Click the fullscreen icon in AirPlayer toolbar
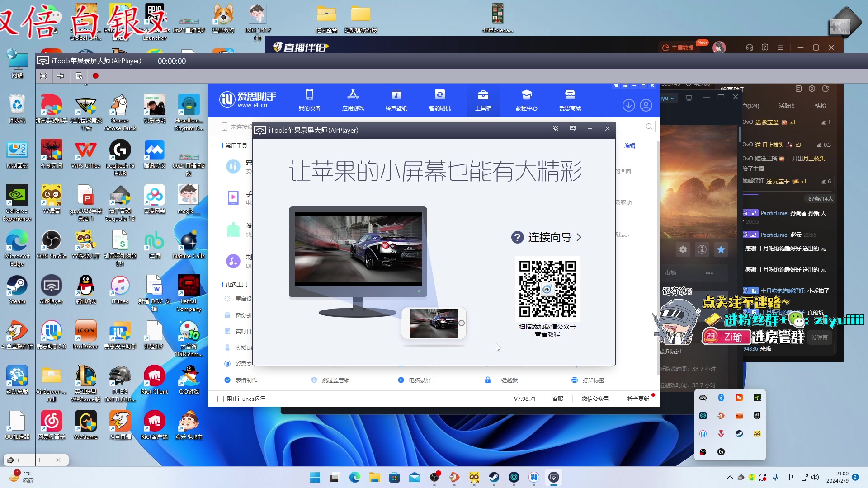The width and height of the screenshot is (868, 488). point(44,76)
